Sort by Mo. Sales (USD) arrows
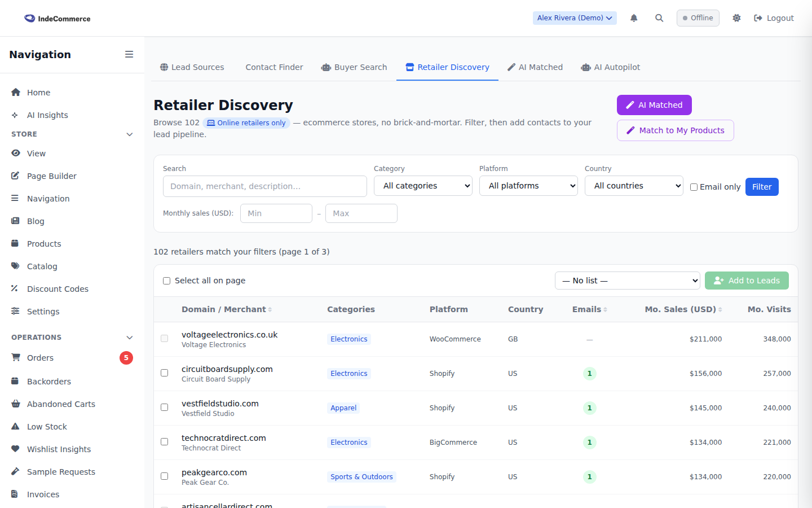812x508 pixels. (x=720, y=309)
